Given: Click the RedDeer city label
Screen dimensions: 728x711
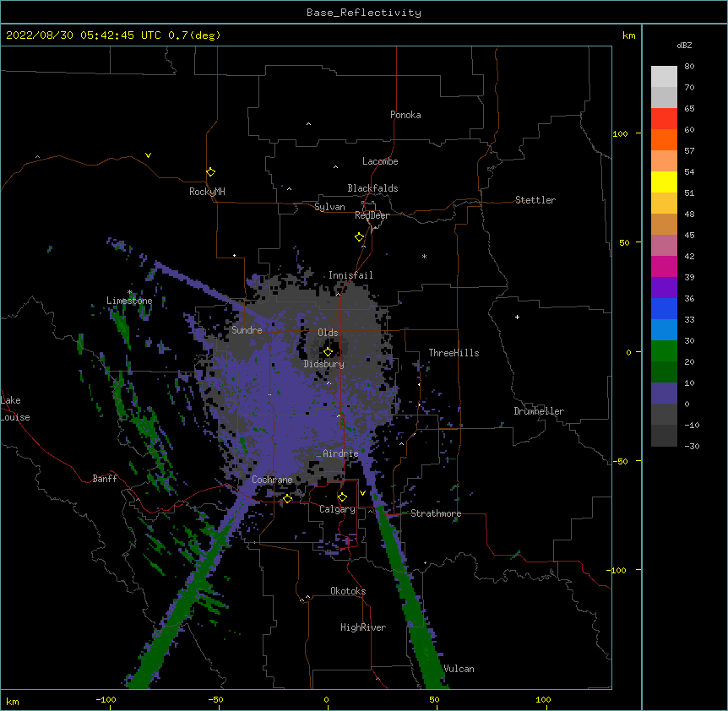Looking at the screenshot, I should point(372,215).
